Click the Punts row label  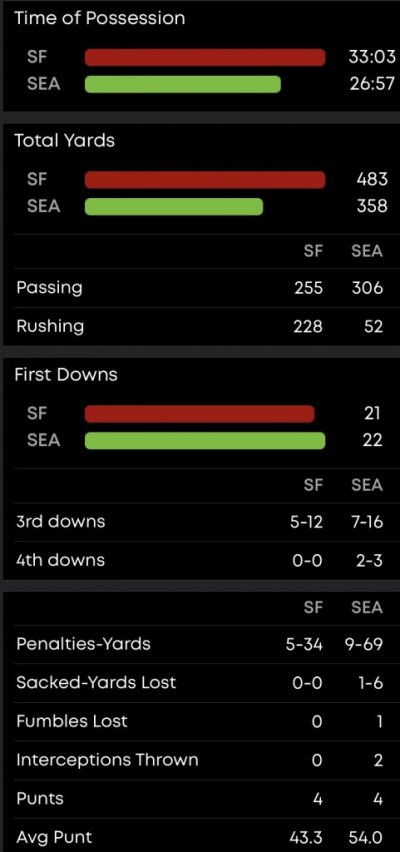click(40, 799)
